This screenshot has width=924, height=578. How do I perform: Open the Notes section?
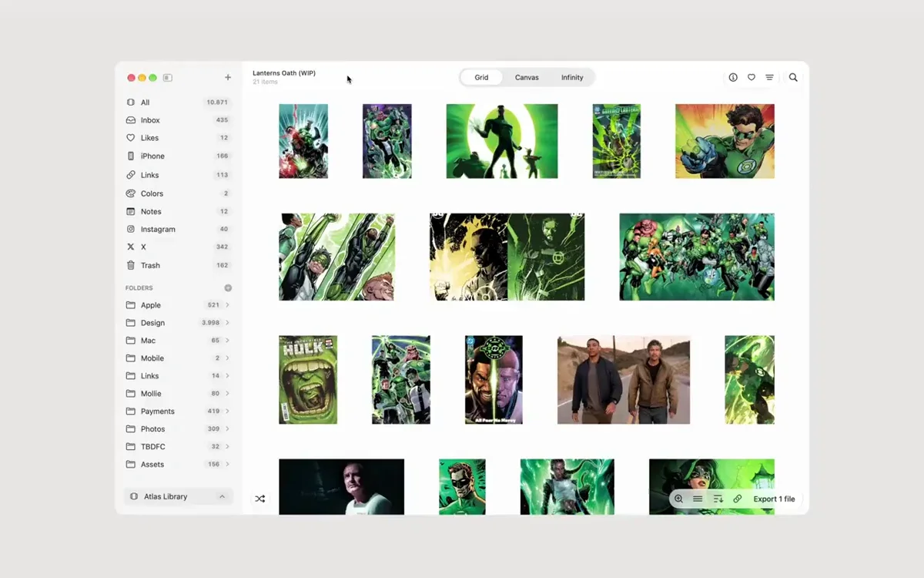[x=178, y=211]
